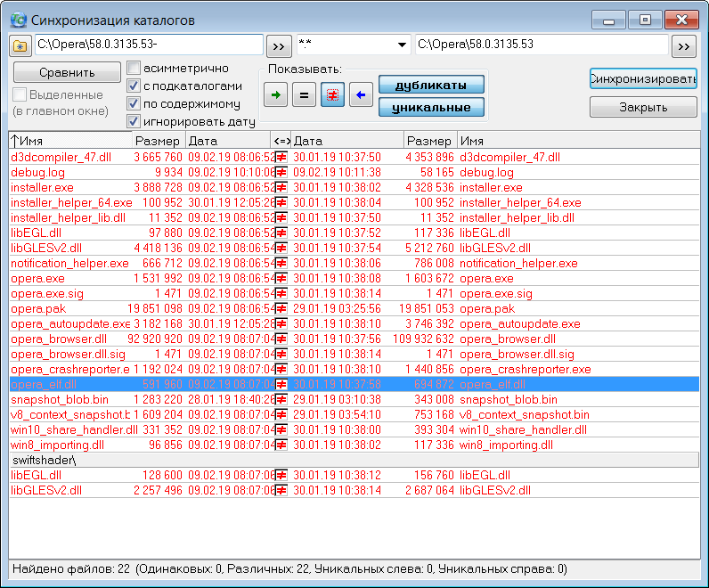This screenshot has height=588, width=709.
Task: Sort by left Дата column header
Action: [x=228, y=141]
